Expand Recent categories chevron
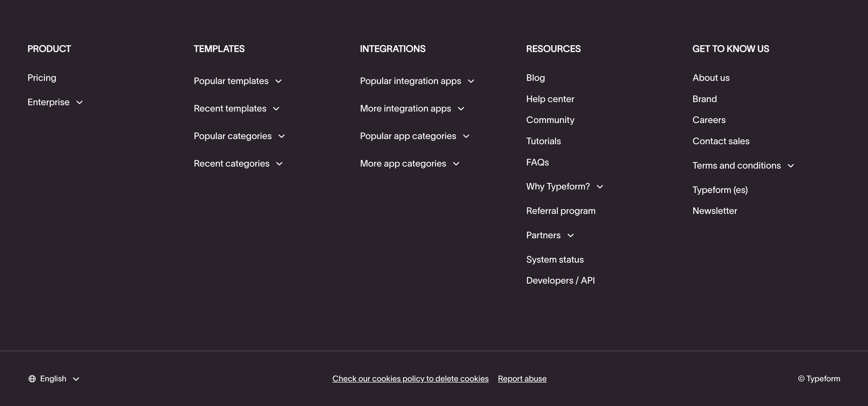Image resolution: width=868 pixels, height=406 pixels. tap(279, 164)
